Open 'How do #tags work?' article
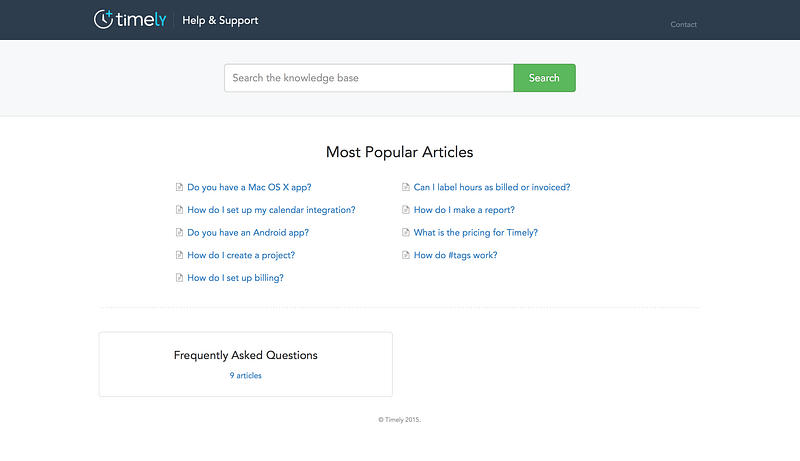Image resolution: width=800 pixels, height=461 pixels. 455,255
